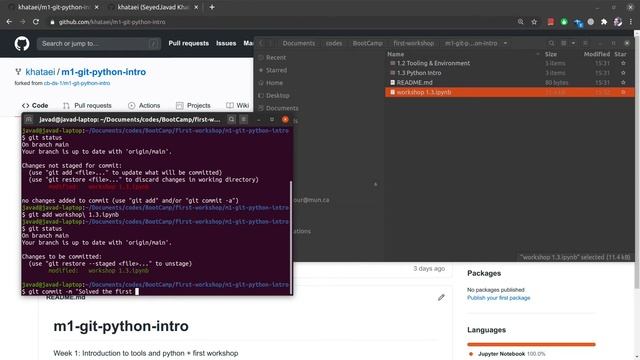
Task: Click the Jupyter Notebook language entry
Action: (x=506, y=354)
